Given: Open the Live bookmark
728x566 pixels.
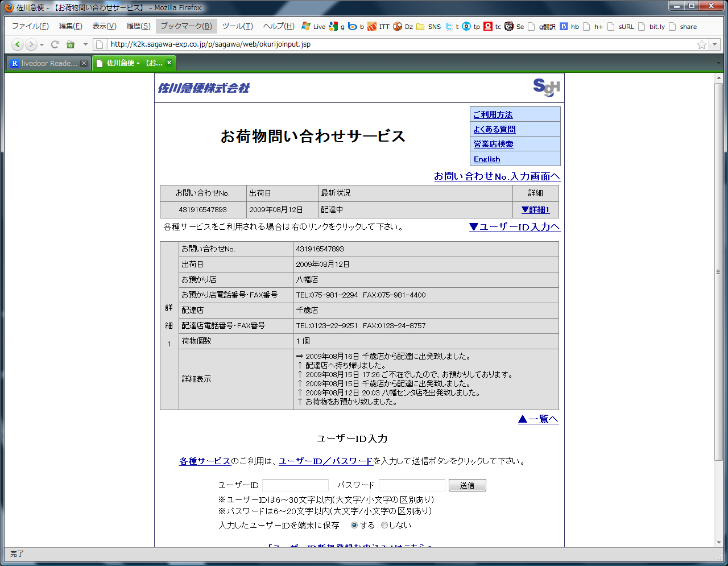Looking at the screenshot, I should (313, 26).
